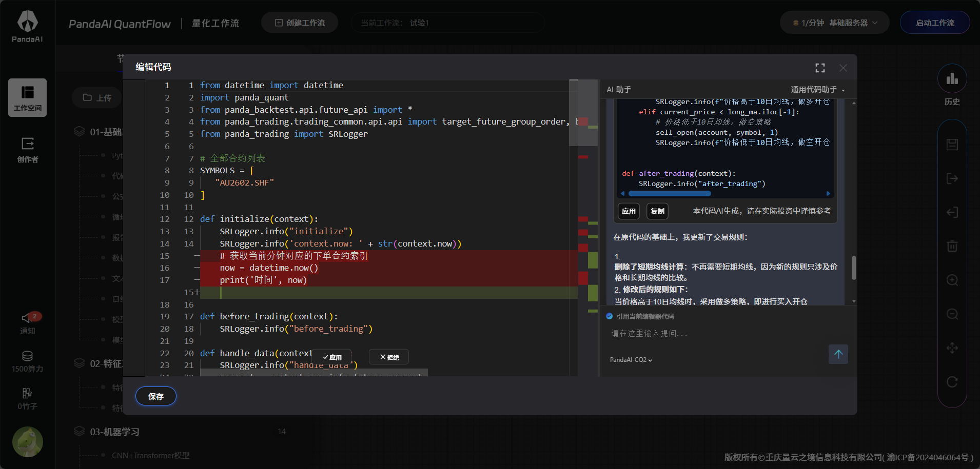
Task: Click the 1500算力 compute power icon
Action: 27,361
